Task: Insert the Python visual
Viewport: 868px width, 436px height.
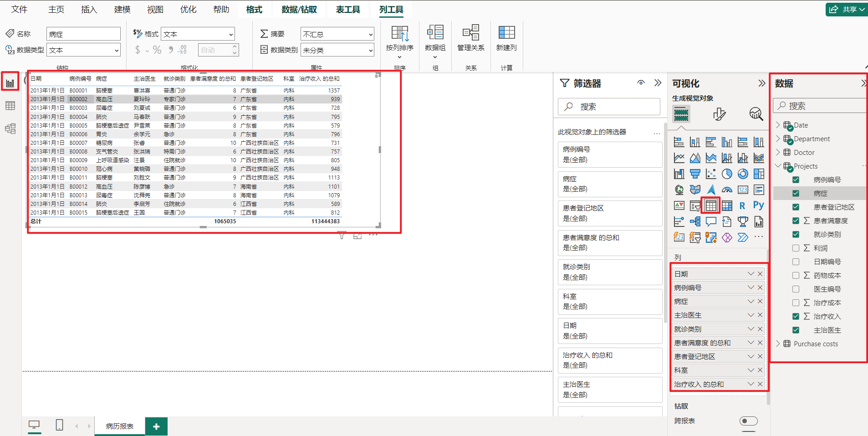Action: (759, 205)
